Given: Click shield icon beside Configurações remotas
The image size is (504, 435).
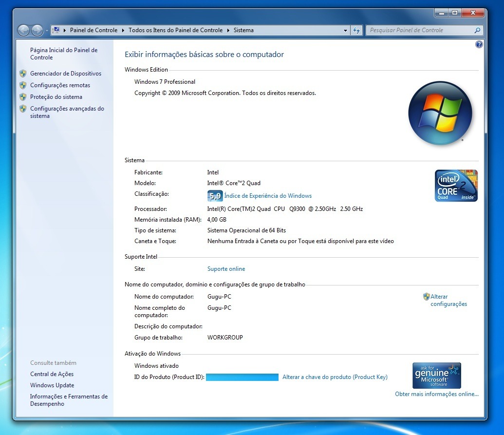Looking at the screenshot, I should [23, 85].
